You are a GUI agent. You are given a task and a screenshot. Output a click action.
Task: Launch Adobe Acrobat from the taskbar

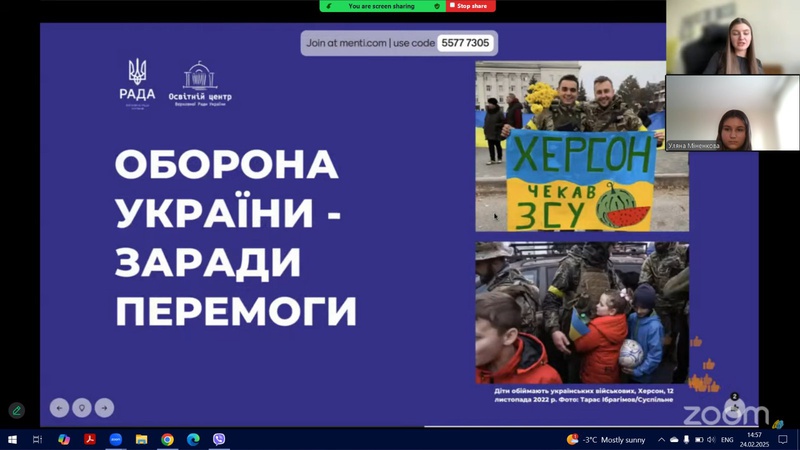point(89,439)
